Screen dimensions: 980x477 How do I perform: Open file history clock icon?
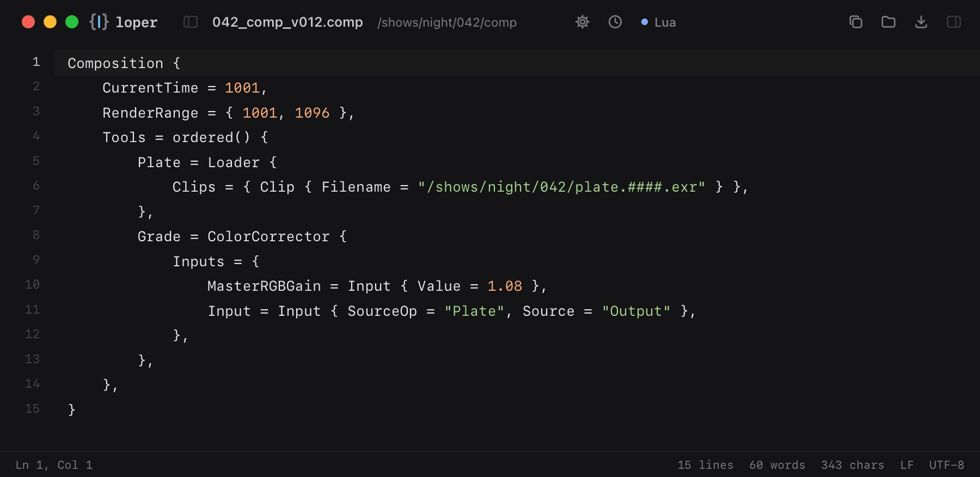coord(615,22)
